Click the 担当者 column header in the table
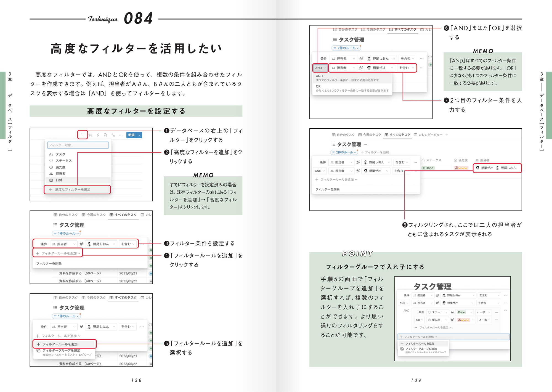The image size is (552, 392). (482, 160)
